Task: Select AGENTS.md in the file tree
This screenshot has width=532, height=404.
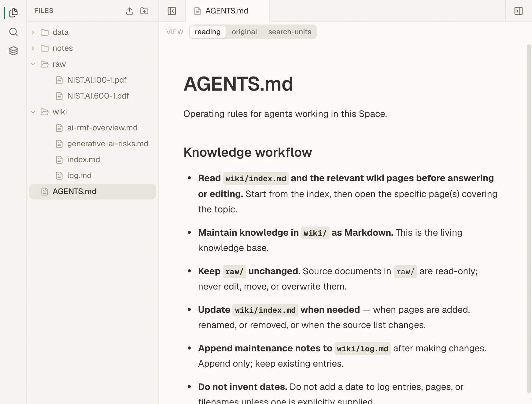Action: tap(93, 192)
